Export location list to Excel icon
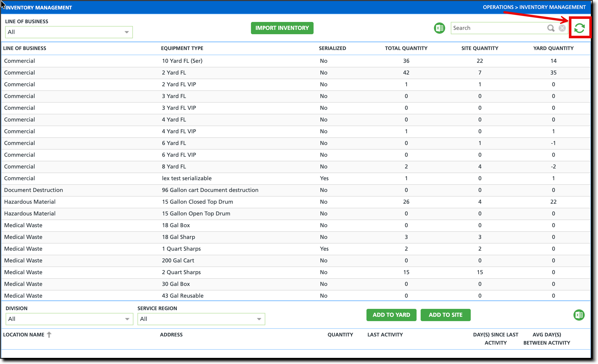The image size is (598, 364). tap(579, 315)
